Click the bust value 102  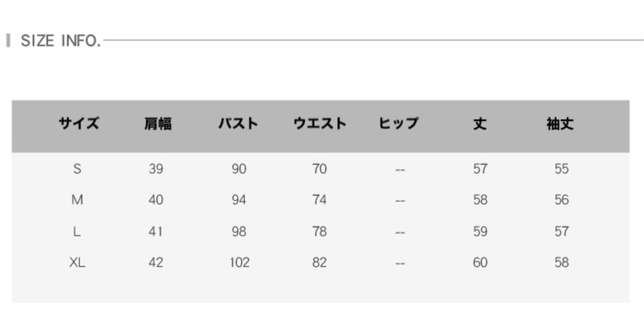239,263
